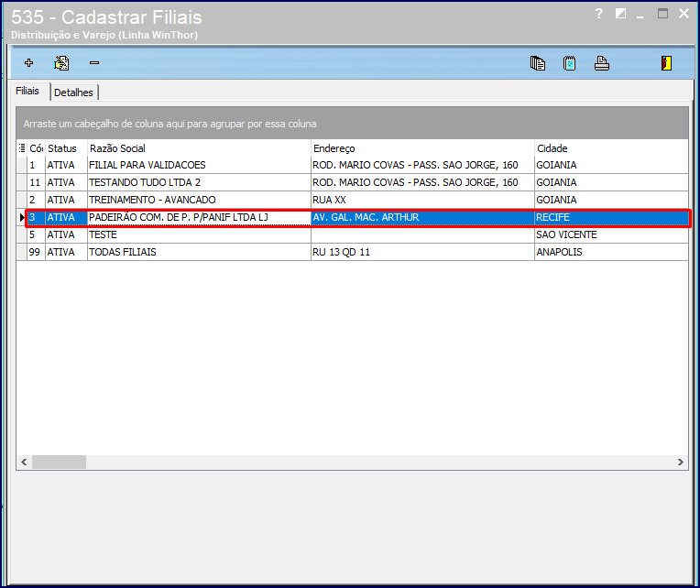Image resolution: width=700 pixels, height=588 pixels.
Task: Click the printer icon
Action: (x=602, y=63)
